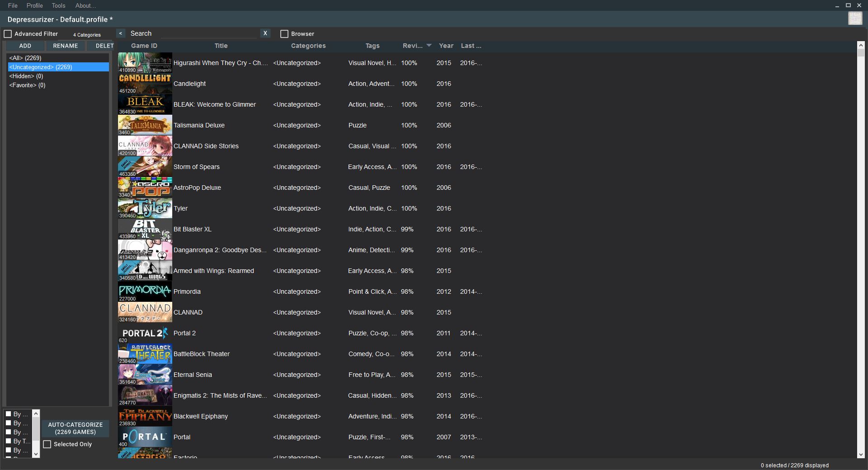Click the CLANNAD title text from 2015

[x=188, y=312]
